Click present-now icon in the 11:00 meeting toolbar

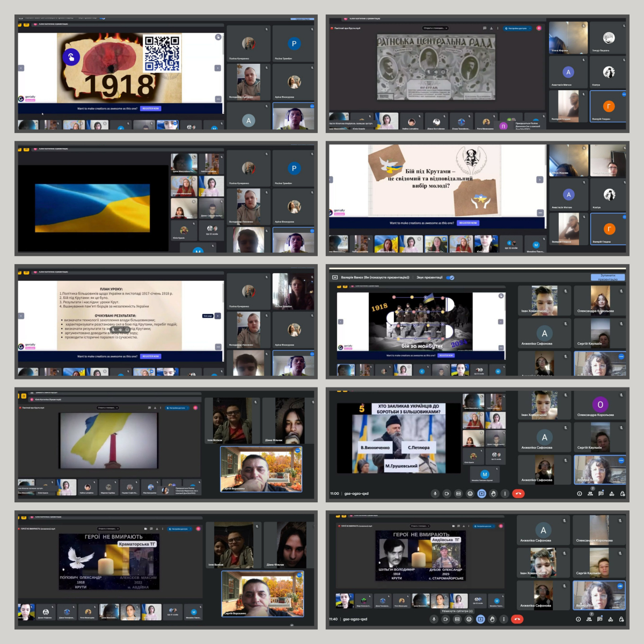[481, 494]
